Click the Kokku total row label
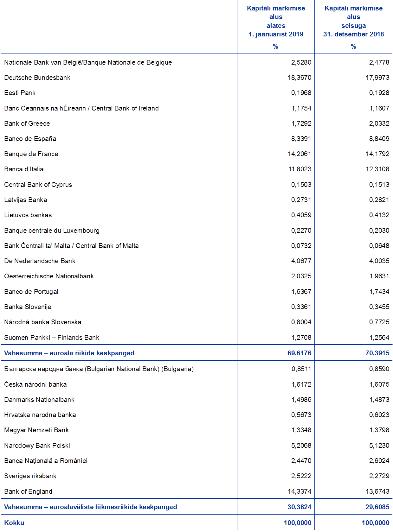 (x=14, y=523)
